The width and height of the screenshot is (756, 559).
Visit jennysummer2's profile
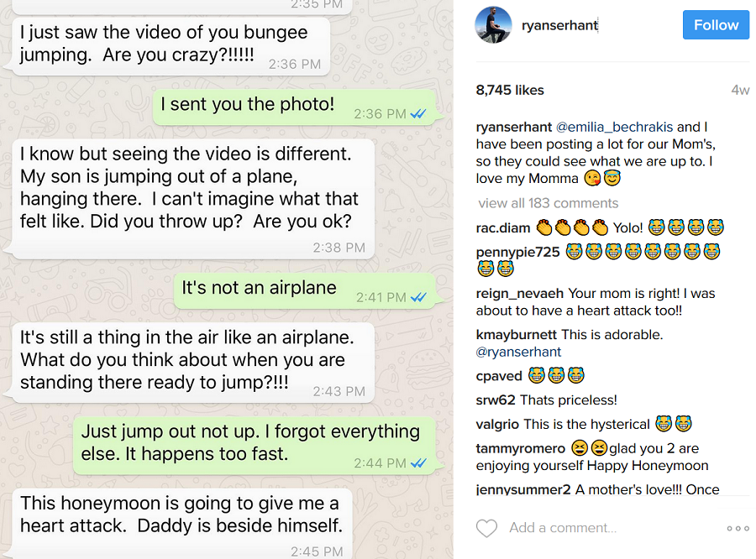click(523, 489)
